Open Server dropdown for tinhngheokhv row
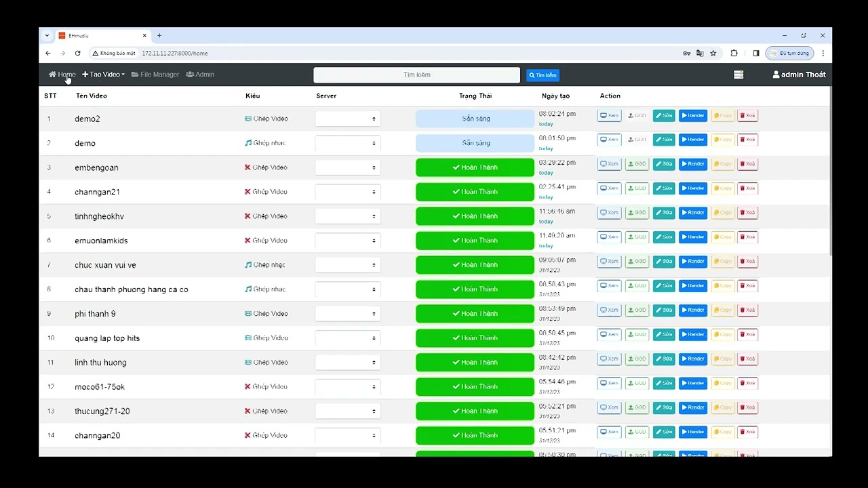The height and width of the screenshot is (488, 868). pos(347,216)
